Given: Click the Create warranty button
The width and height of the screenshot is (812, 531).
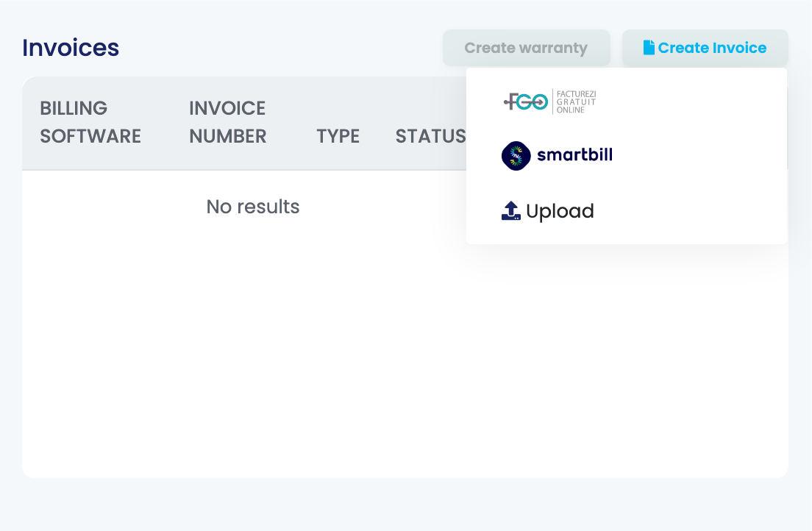Looking at the screenshot, I should (x=526, y=48).
